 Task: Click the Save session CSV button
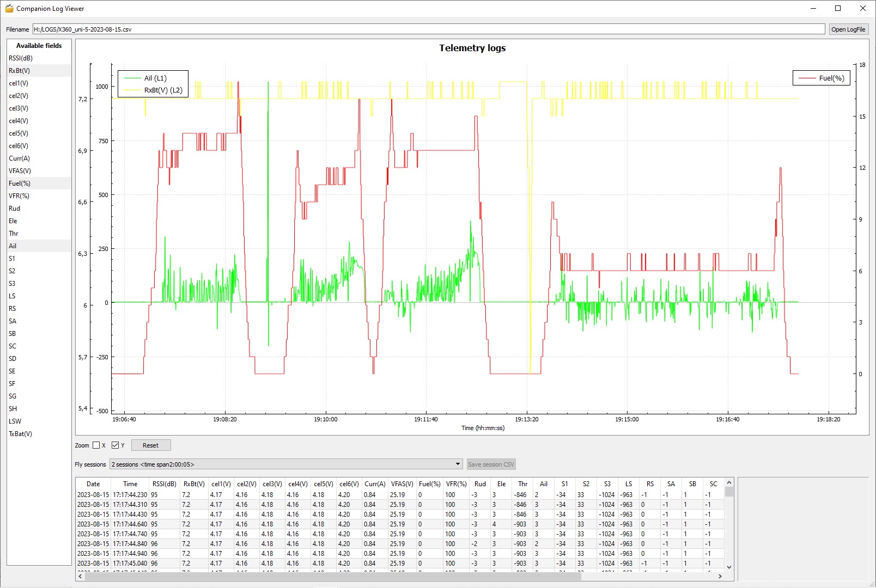coord(490,464)
